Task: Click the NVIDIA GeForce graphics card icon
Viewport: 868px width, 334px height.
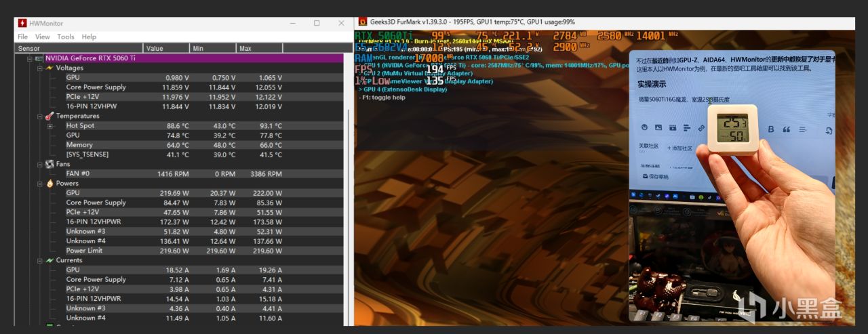Action: tap(39, 58)
